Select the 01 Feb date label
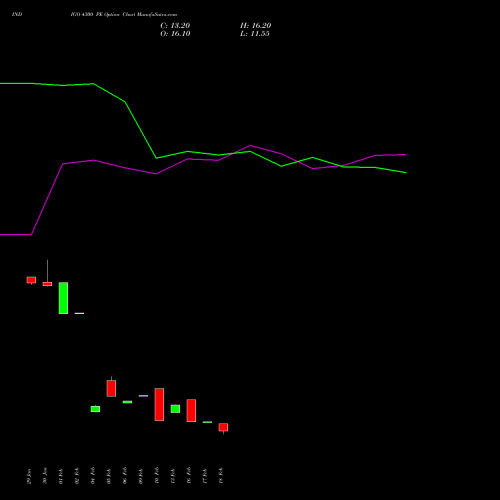 pos(61,476)
